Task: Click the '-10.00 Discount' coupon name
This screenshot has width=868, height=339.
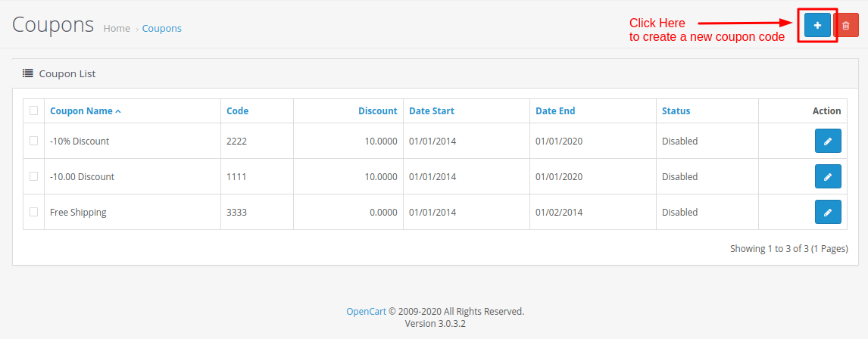Action: pos(82,177)
